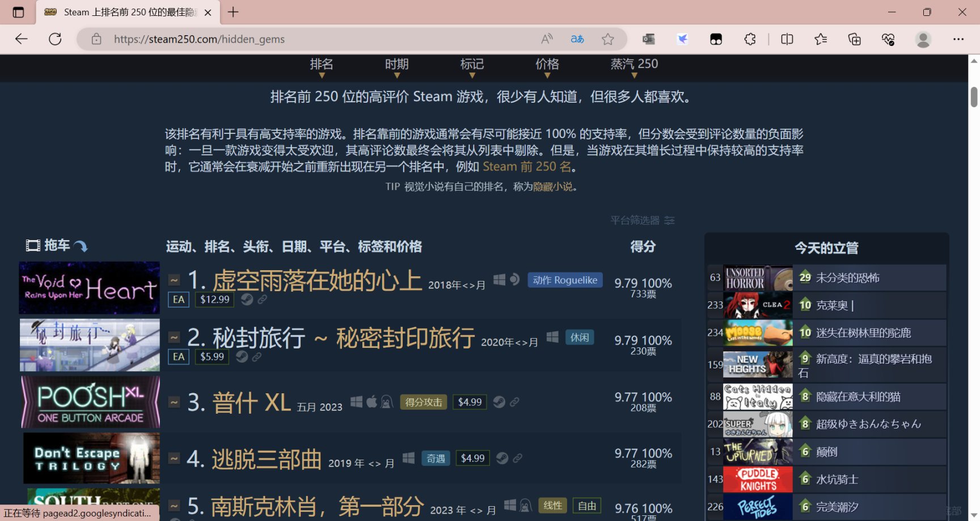Image resolution: width=980 pixels, height=521 pixels.
Task: Open 秘封旅行 game title link
Action: 344,338
